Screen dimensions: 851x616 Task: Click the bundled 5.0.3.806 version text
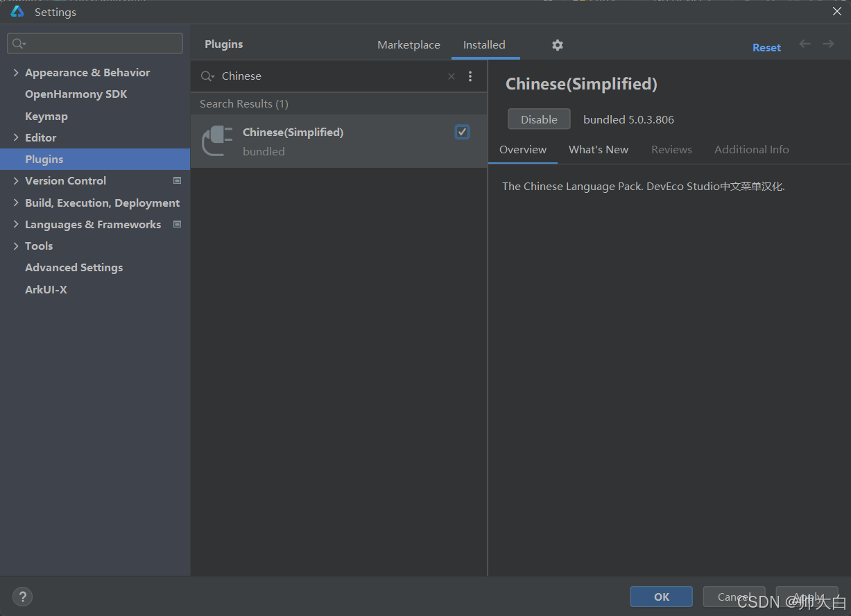628,119
